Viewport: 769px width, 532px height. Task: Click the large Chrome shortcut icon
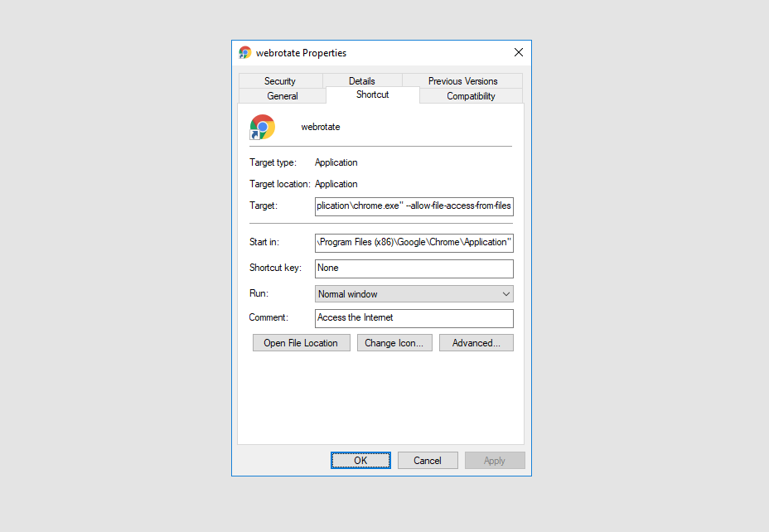tap(263, 128)
